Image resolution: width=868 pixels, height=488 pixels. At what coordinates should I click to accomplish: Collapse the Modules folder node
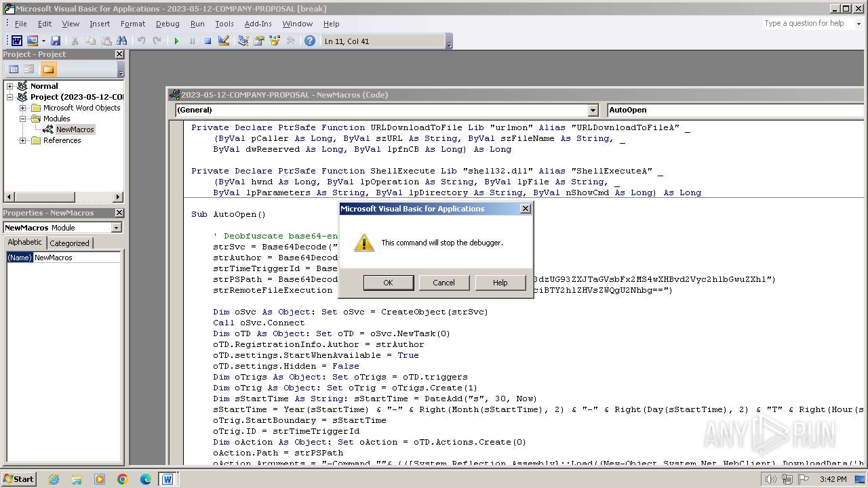pos(23,119)
